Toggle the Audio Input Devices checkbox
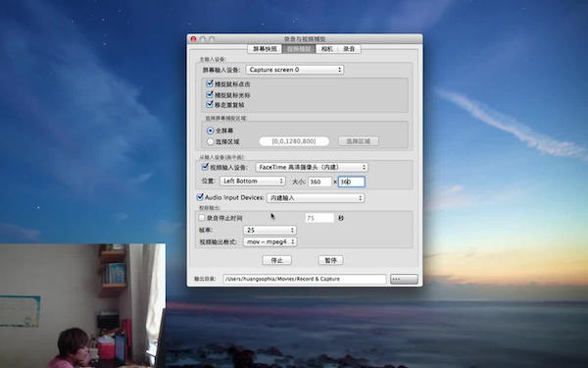 click(200, 197)
